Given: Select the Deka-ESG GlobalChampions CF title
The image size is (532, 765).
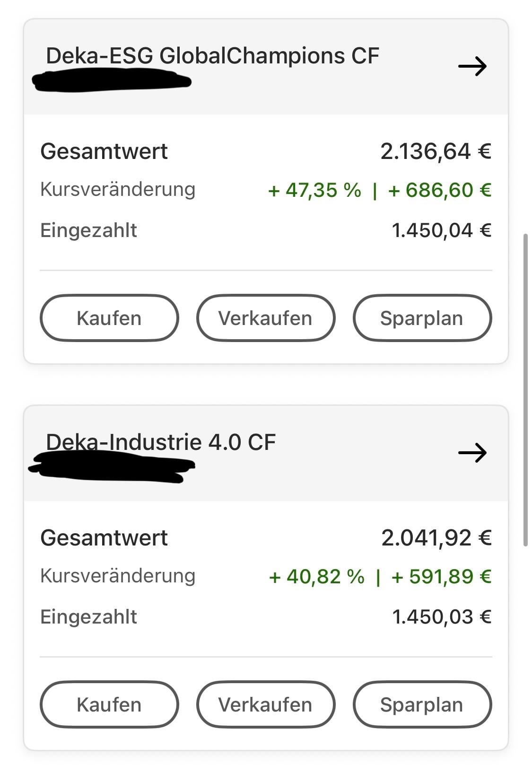Looking at the screenshot, I should pos(212,56).
